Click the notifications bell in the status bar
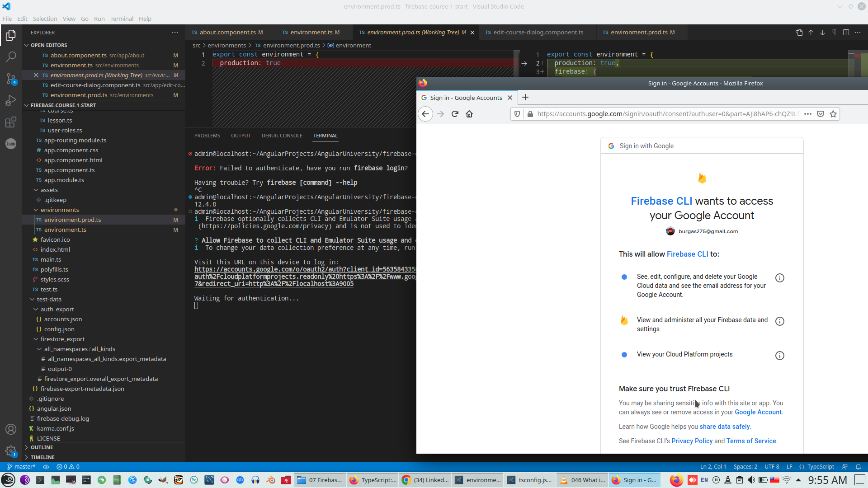The image size is (868, 488). tap(859, 466)
